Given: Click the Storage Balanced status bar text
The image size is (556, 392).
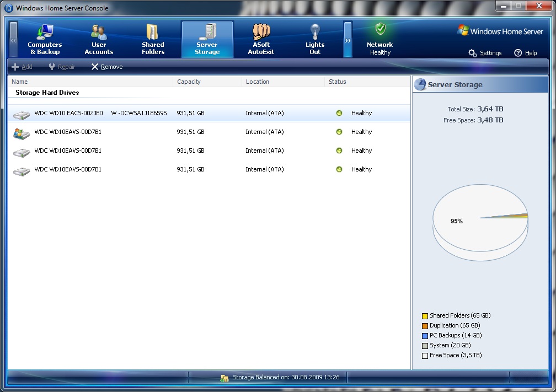Looking at the screenshot, I should 286,377.
